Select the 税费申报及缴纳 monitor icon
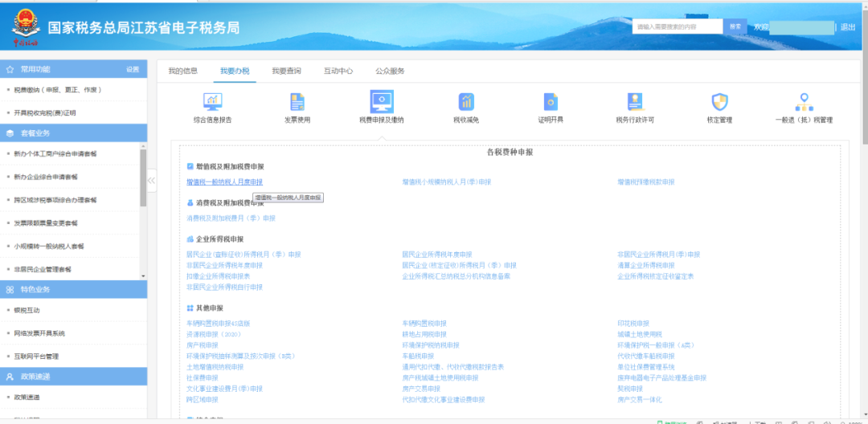Screen dimensions: 868x424 coord(382,102)
